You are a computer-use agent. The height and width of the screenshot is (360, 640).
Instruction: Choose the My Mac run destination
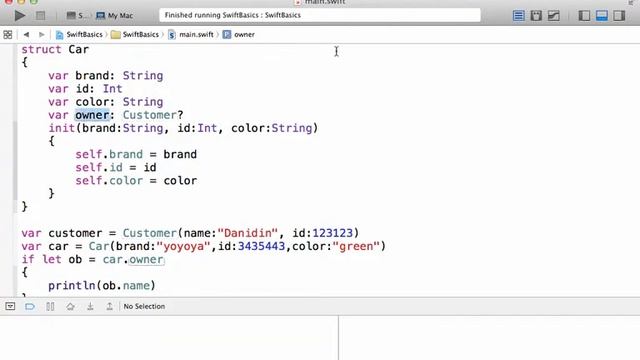[x=115, y=16]
